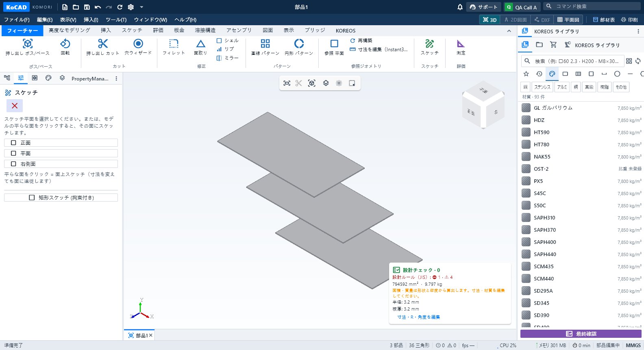644x350 pixels.
Task: Open the cart icon in the KOREOS library
Action: [x=553, y=45]
